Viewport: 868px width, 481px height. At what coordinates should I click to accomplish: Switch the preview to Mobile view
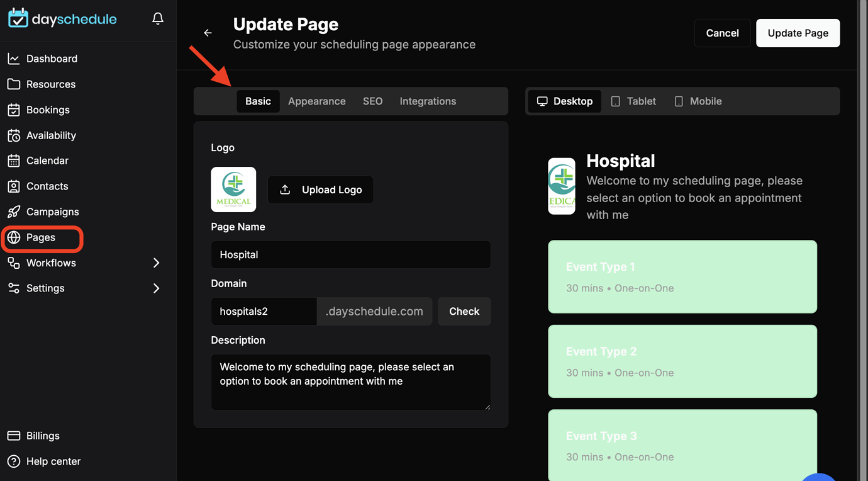pyautogui.click(x=698, y=101)
